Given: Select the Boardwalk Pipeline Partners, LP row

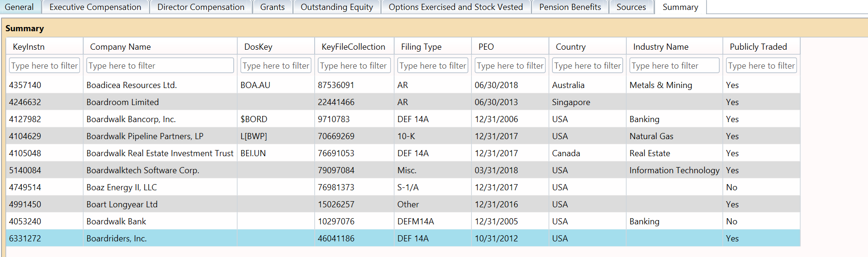Looking at the screenshot, I should point(145,136).
